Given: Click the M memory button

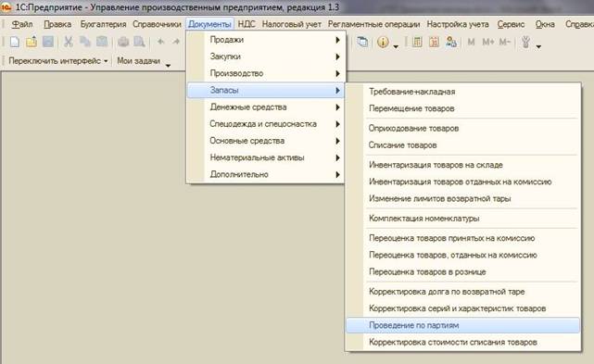Looking at the screenshot, I should click(471, 42).
